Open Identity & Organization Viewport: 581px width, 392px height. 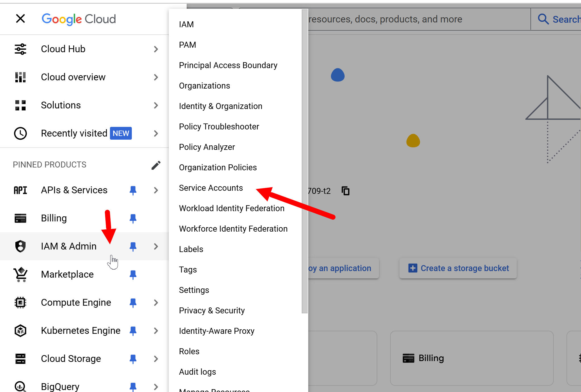click(221, 106)
